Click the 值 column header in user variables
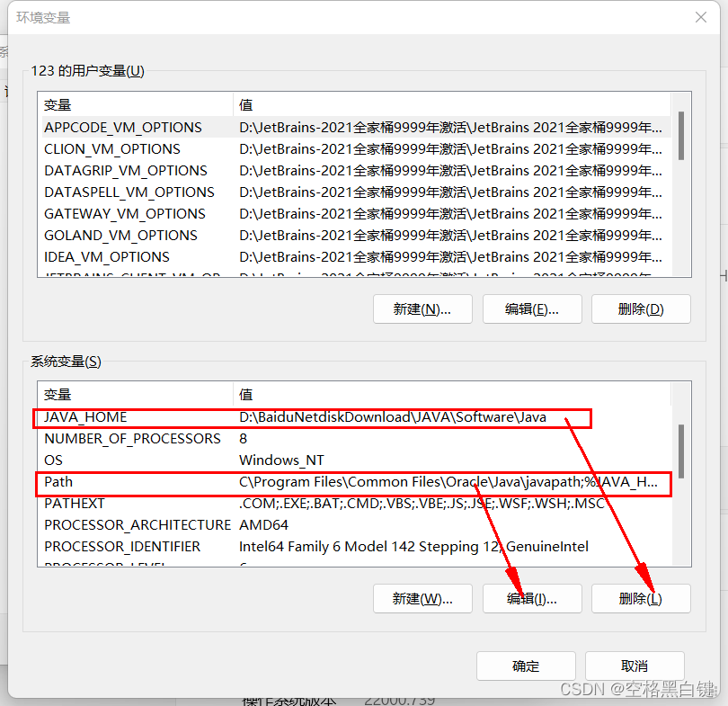This screenshot has height=706, width=728. click(x=452, y=105)
